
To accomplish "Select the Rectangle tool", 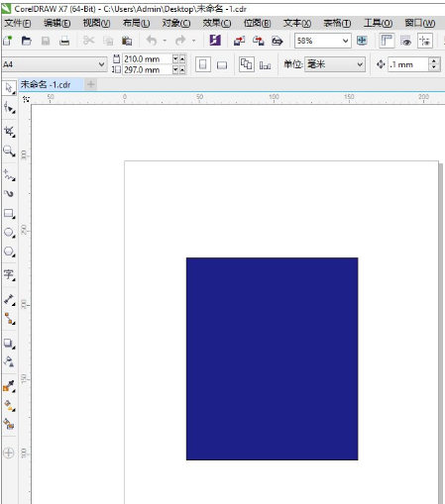I will tap(9, 213).
